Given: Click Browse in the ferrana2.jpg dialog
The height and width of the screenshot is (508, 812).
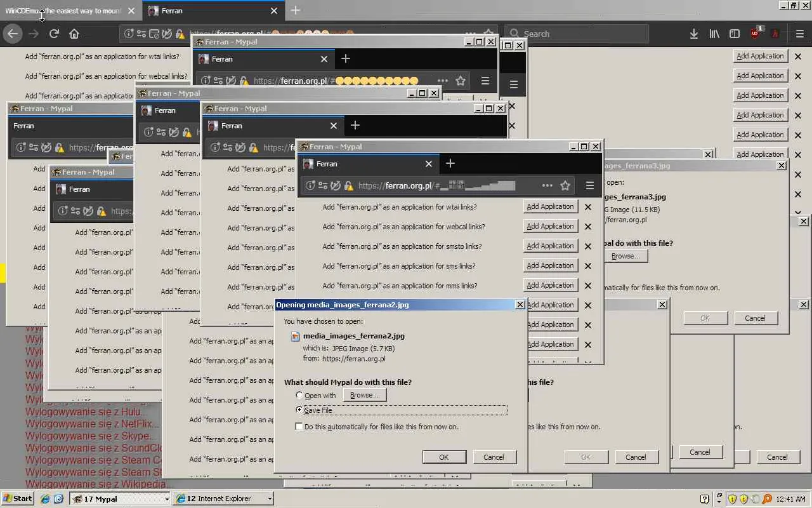Looking at the screenshot, I should pyautogui.click(x=364, y=395).
